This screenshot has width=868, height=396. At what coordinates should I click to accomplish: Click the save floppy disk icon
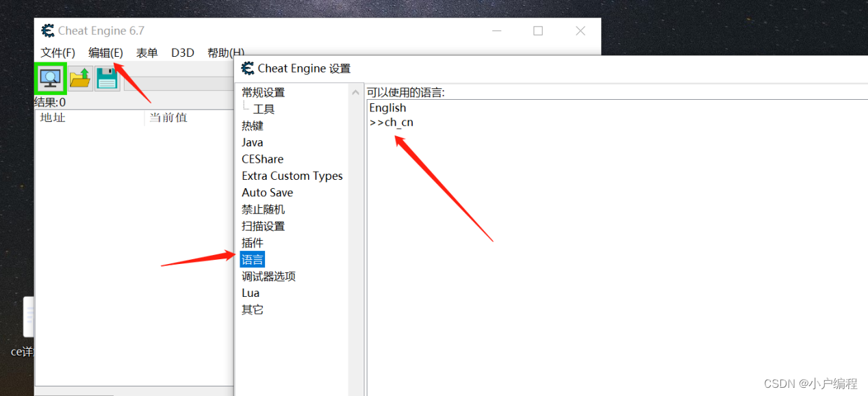tap(107, 78)
